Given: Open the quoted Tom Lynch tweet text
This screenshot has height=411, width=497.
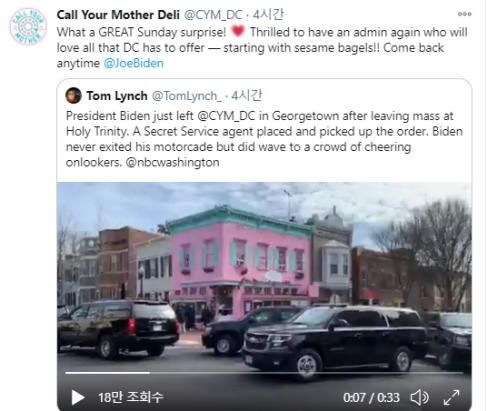Looking at the screenshot, I should pyautogui.click(x=264, y=139).
